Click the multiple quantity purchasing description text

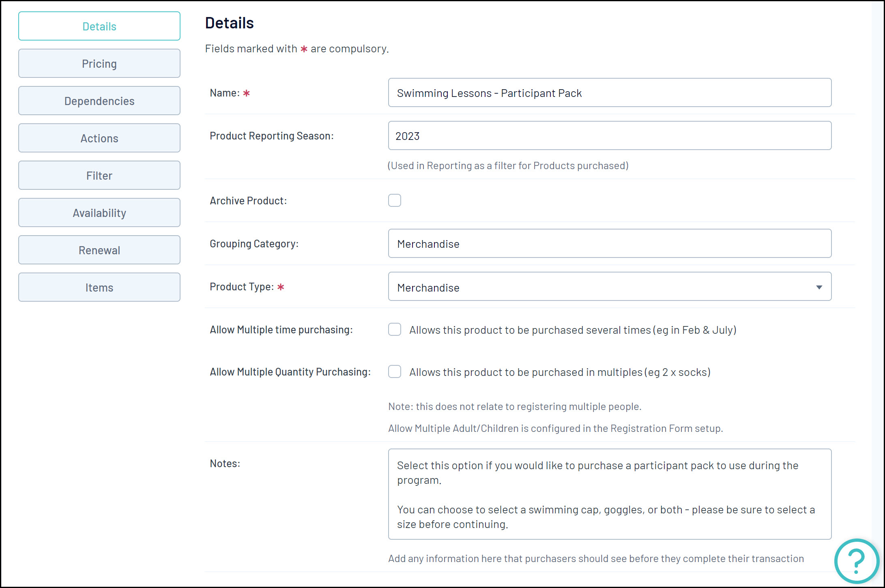pyautogui.click(x=560, y=372)
